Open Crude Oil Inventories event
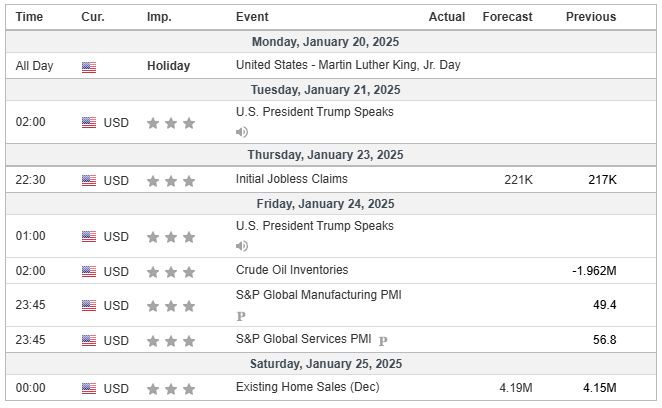This screenshot has width=662, height=408. coord(292,270)
